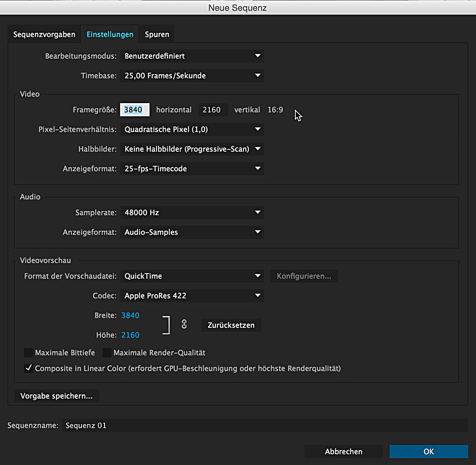Click the chain link icon for preview dimensions
The height and width of the screenshot is (465, 476).
(x=184, y=325)
